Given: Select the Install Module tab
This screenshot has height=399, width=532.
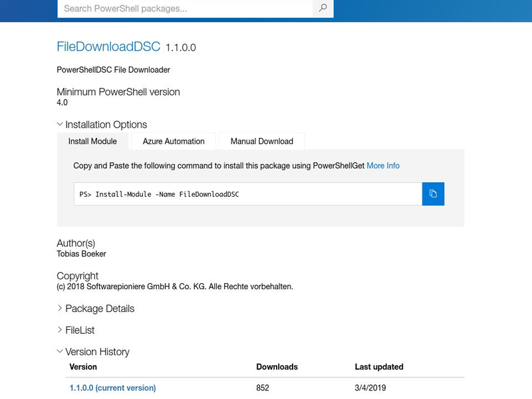Looking at the screenshot, I should pos(92,141).
